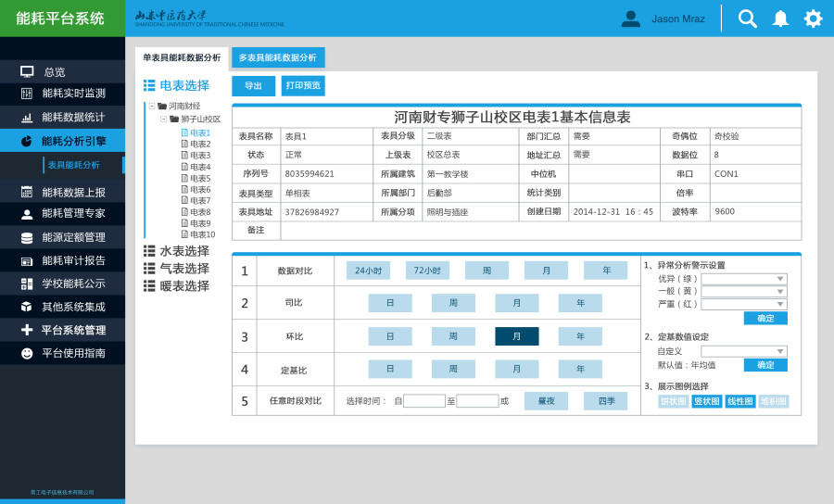This screenshot has height=504, width=834.
Task: Open the settings gear icon
Action: point(813,19)
